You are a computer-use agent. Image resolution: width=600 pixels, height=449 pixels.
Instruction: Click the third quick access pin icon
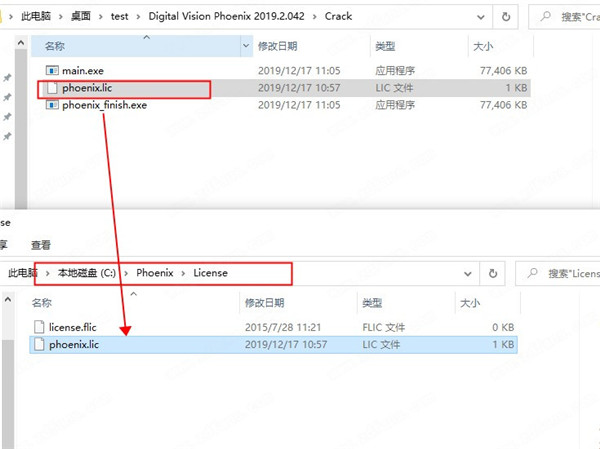pos(7,117)
